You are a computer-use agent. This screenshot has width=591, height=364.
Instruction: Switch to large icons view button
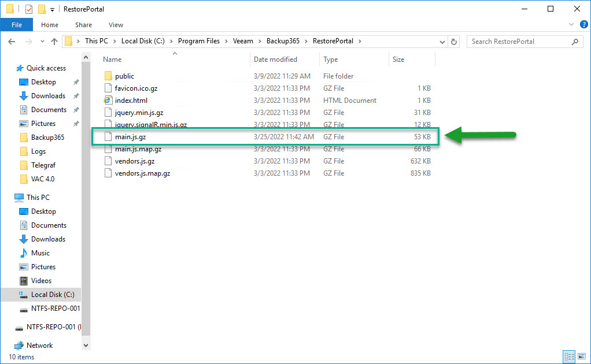(582, 356)
